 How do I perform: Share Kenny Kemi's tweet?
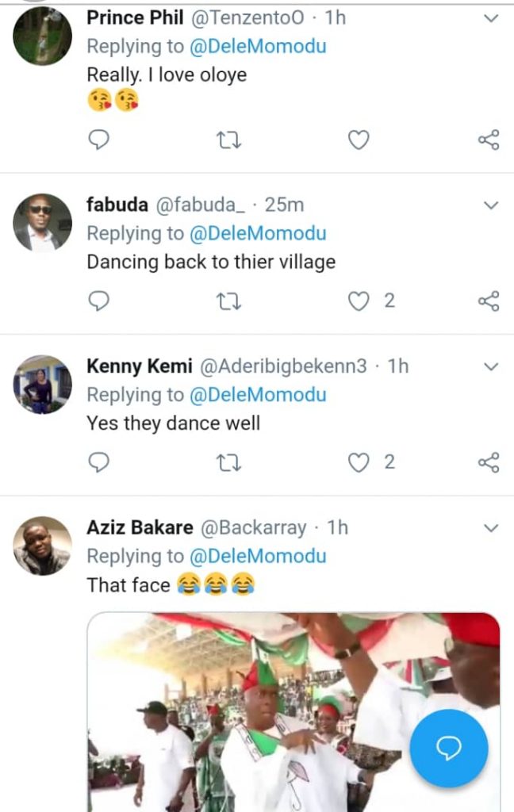click(489, 462)
